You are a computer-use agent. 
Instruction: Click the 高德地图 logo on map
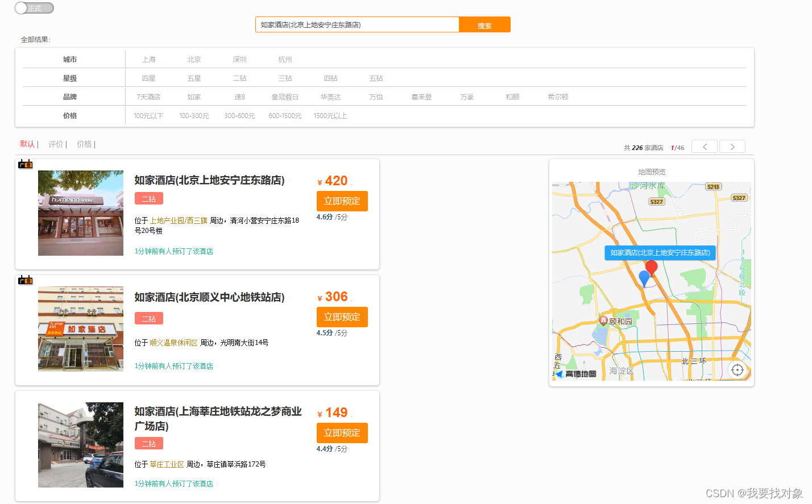(576, 374)
